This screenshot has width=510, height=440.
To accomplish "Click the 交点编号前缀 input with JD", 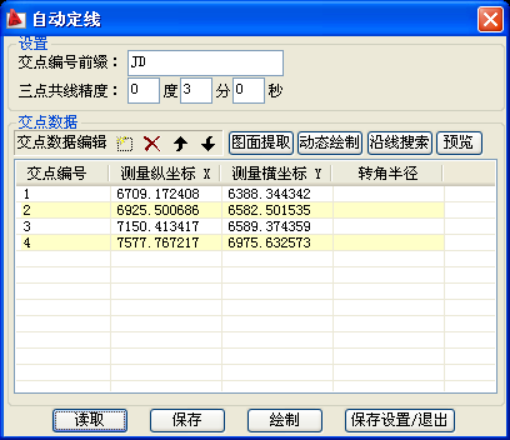I will 206,63.
